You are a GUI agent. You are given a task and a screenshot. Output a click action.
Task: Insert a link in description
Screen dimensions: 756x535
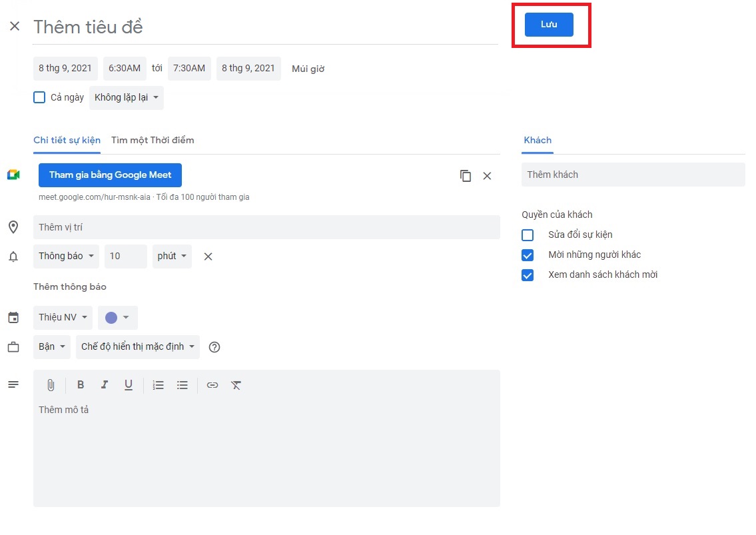click(x=212, y=385)
